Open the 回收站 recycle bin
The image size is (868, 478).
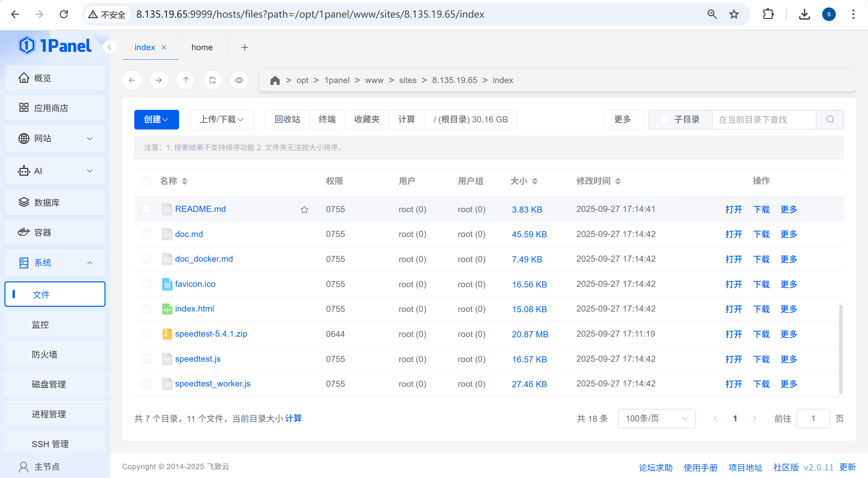(287, 119)
